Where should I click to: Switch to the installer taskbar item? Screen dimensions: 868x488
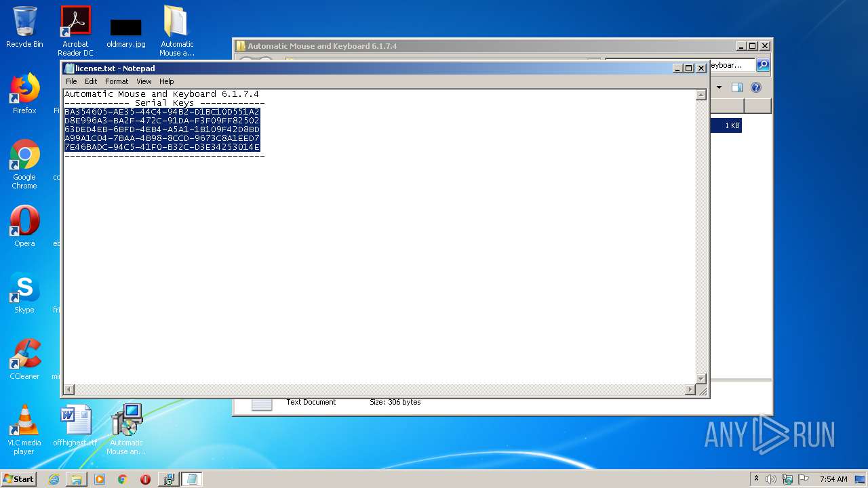(x=168, y=479)
